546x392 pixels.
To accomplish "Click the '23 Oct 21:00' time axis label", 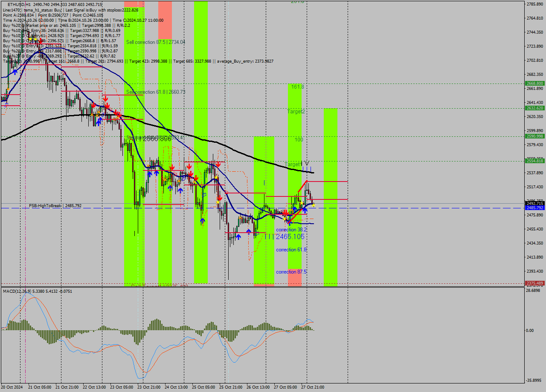I will pos(149,387).
